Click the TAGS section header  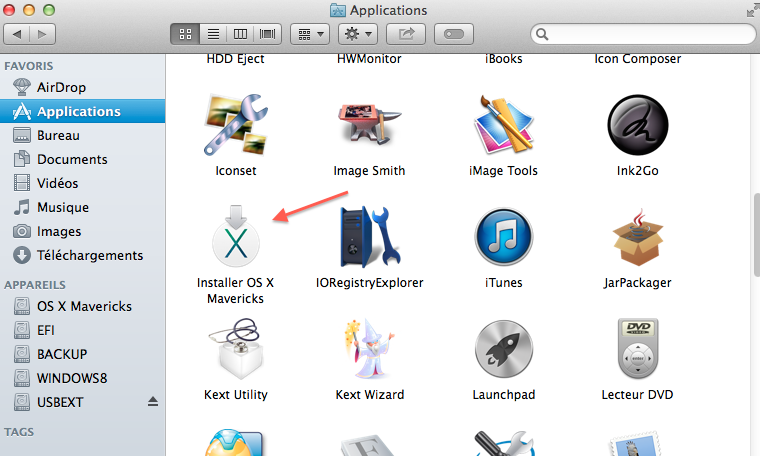(x=19, y=432)
